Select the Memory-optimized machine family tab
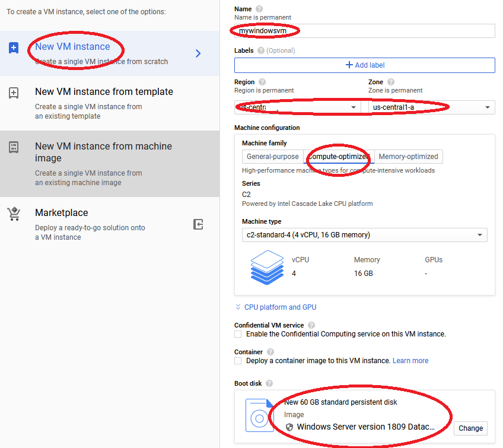 [408, 157]
